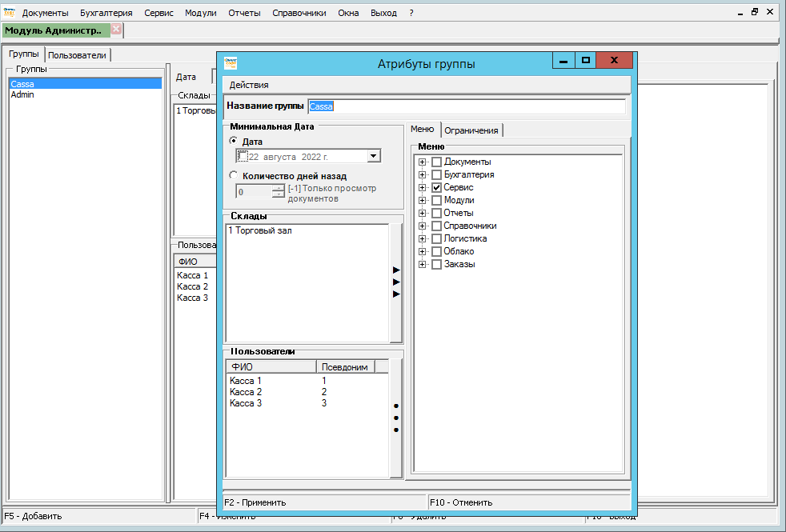Restore the main window using title bar icon
Image resolution: width=786 pixels, height=532 pixels.
(x=754, y=12)
